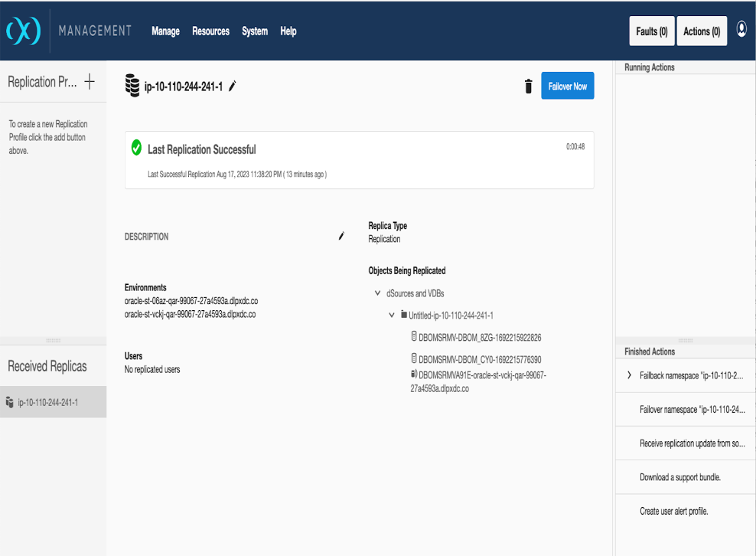Click the trash delete icon

pyautogui.click(x=528, y=87)
